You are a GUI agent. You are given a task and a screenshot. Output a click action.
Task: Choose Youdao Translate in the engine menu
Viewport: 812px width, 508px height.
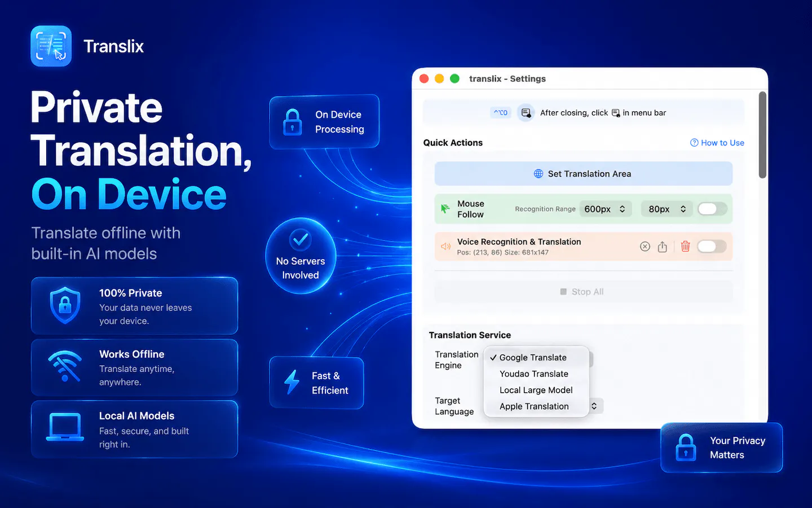pos(536,374)
